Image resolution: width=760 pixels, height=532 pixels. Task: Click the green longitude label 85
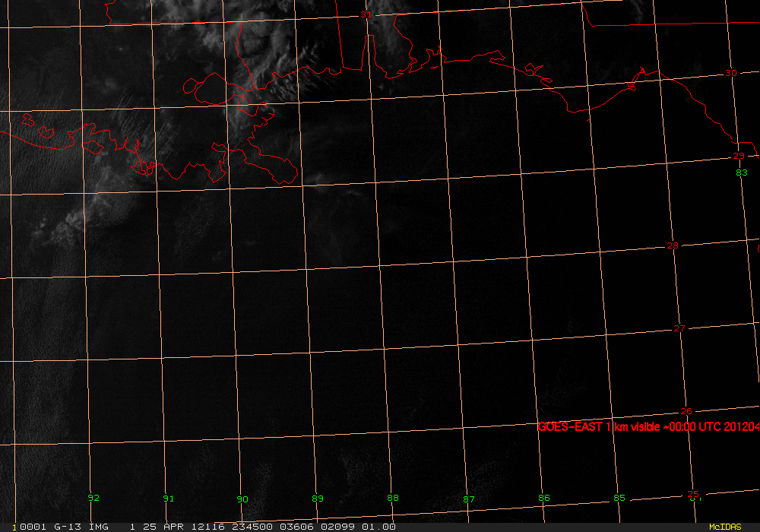tap(619, 498)
